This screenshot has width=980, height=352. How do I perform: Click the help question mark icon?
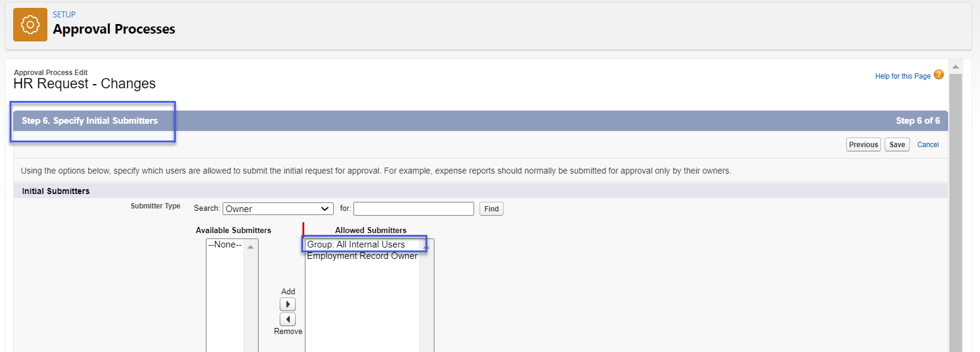(939, 75)
